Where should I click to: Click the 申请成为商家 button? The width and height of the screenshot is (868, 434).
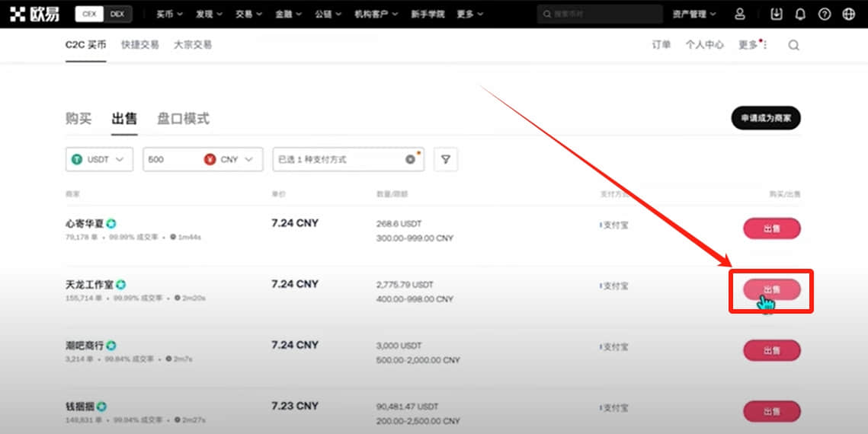pyautogui.click(x=766, y=118)
